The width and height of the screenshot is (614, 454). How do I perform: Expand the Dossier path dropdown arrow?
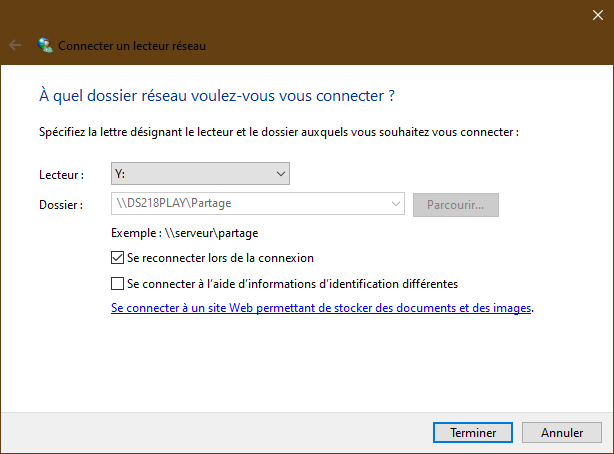coord(395,205)
